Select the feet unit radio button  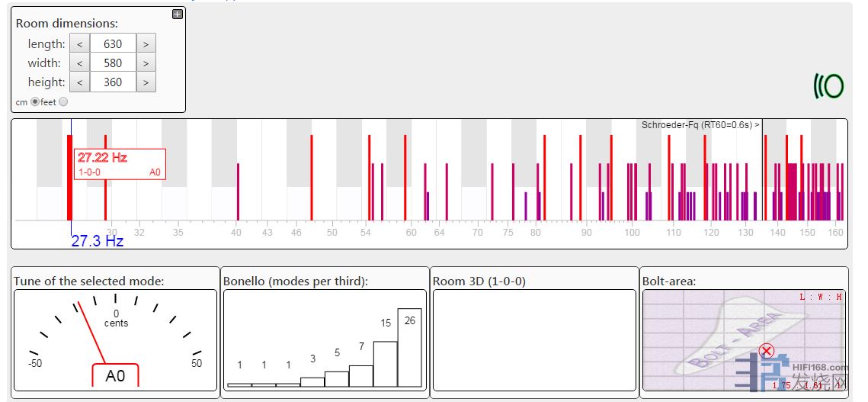tap(63, 102)
